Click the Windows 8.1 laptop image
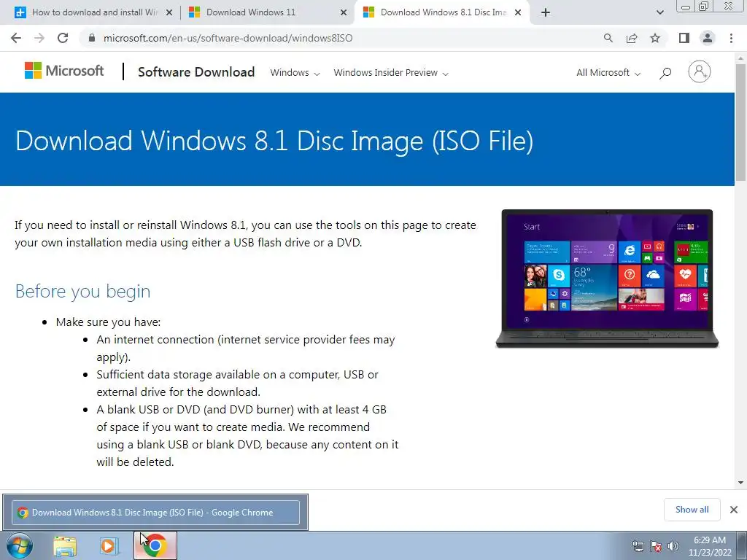Image resolution: width=747 pixels, height=560 pixels. click(607, 279)
